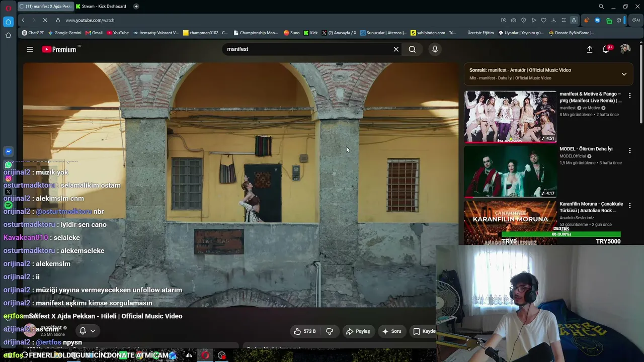Open options for MODEL Ölürüm Daha İyi

click(629, 150)
